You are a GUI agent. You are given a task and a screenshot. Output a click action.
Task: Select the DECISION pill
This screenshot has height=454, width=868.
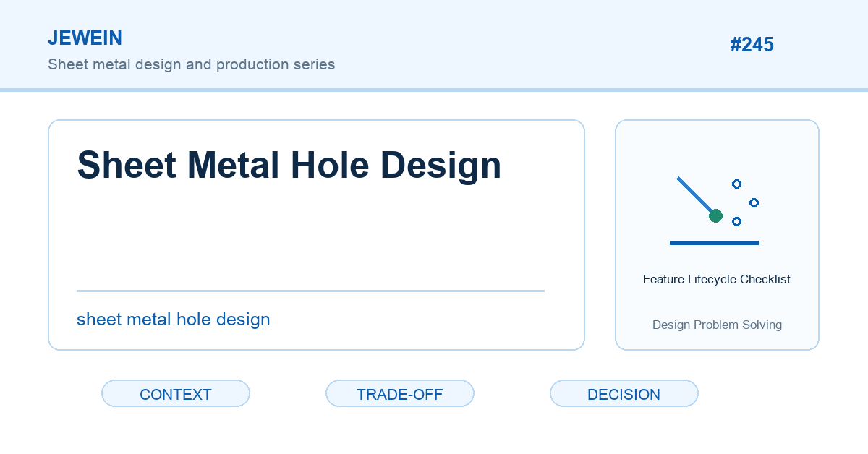point(624,394)
